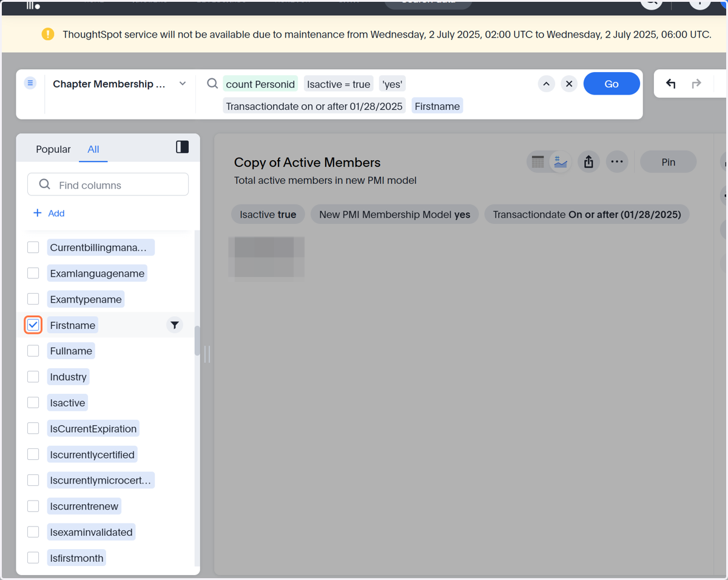This screenshot has height=580, width=728.
Task: Click the maintenance warning icon in banner
Action: (x=48, y=34)
